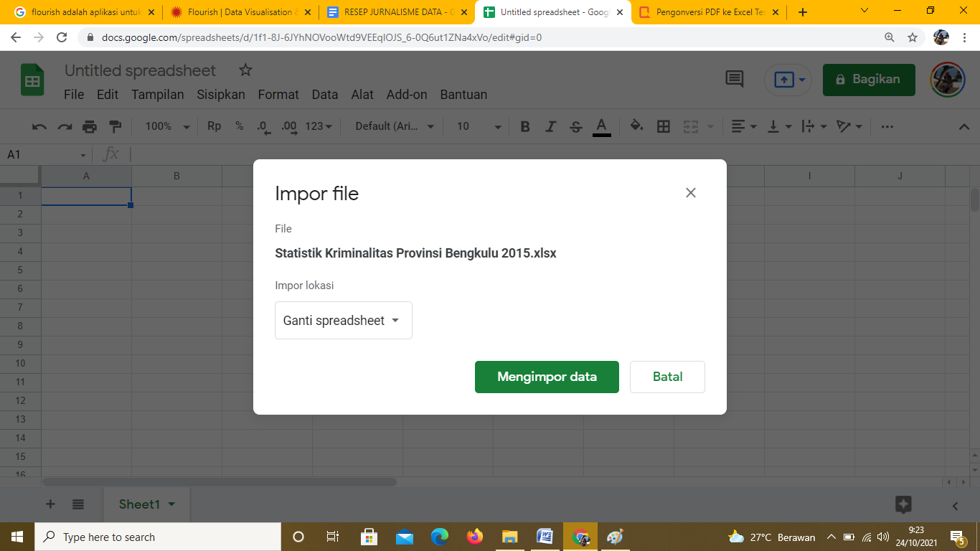Toggle italic formatting
980x551 pixels.
click(x=550, y=127)
